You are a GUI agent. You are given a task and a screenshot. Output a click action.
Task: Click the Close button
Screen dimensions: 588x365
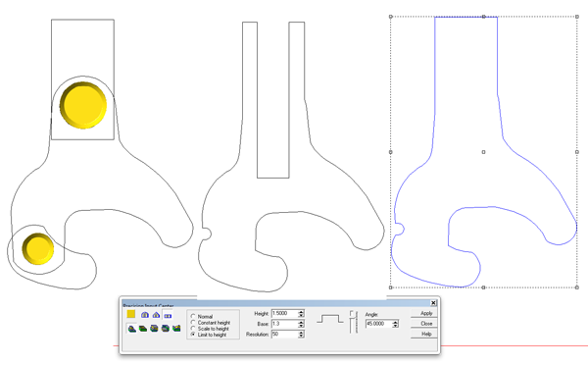pyautogui.click(x=424, y=324)
